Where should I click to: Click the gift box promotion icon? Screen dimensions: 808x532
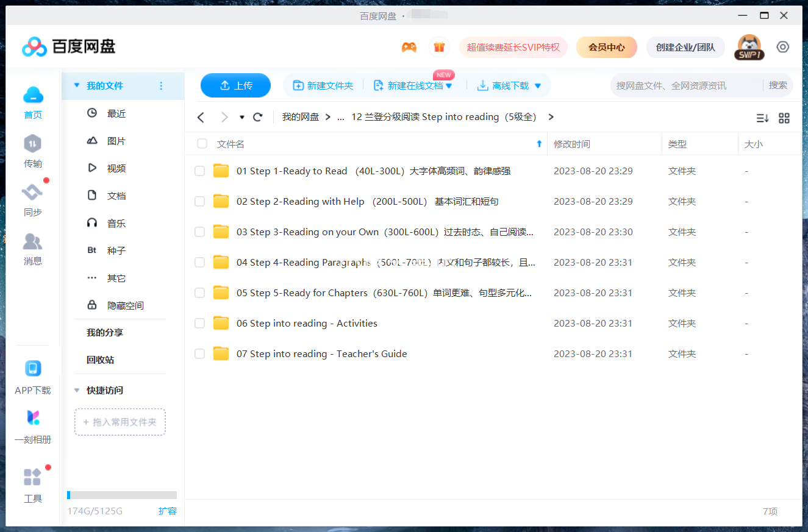[439, 47]
